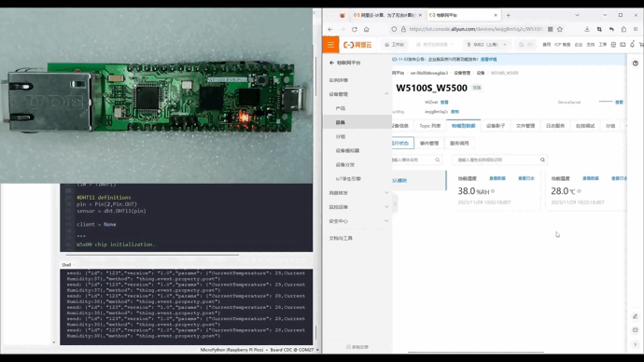Click the undo arrow icon in the browser toolbar
This screenshot has width=644, height=362.
[x=611, y=29]
